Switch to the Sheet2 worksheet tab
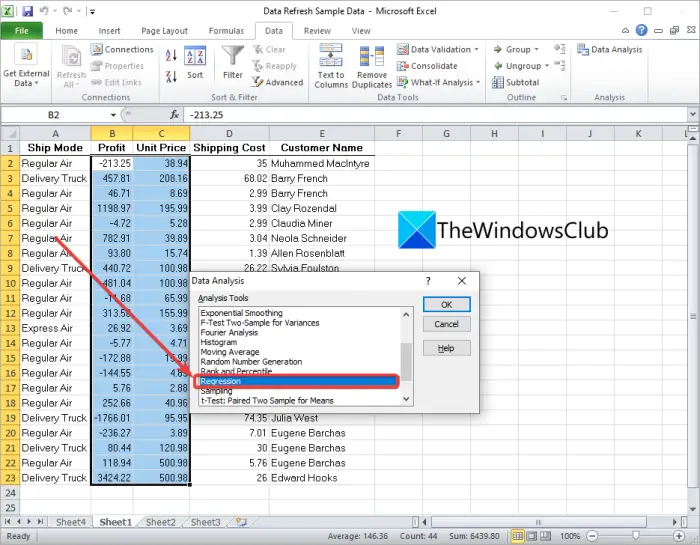 (x=161, y=522)
